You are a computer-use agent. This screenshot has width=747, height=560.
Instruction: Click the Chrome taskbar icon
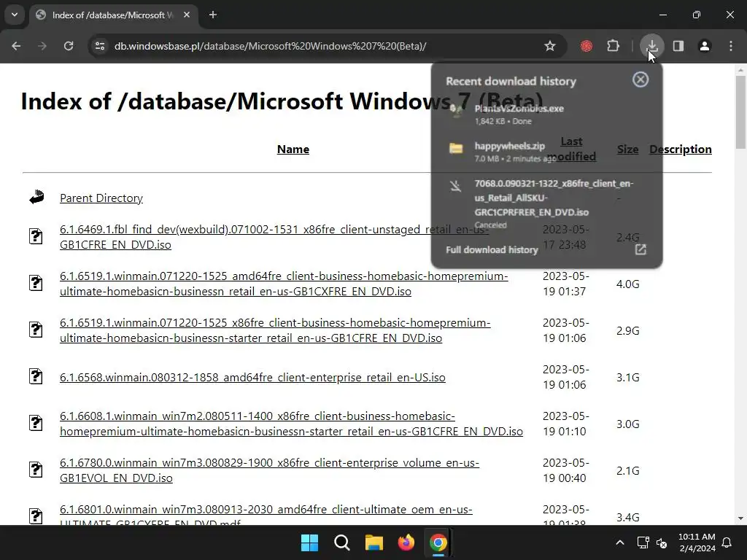point(438,542)
